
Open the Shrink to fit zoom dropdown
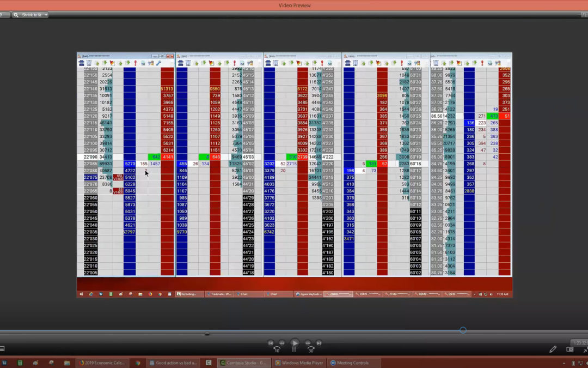(30, 15)
